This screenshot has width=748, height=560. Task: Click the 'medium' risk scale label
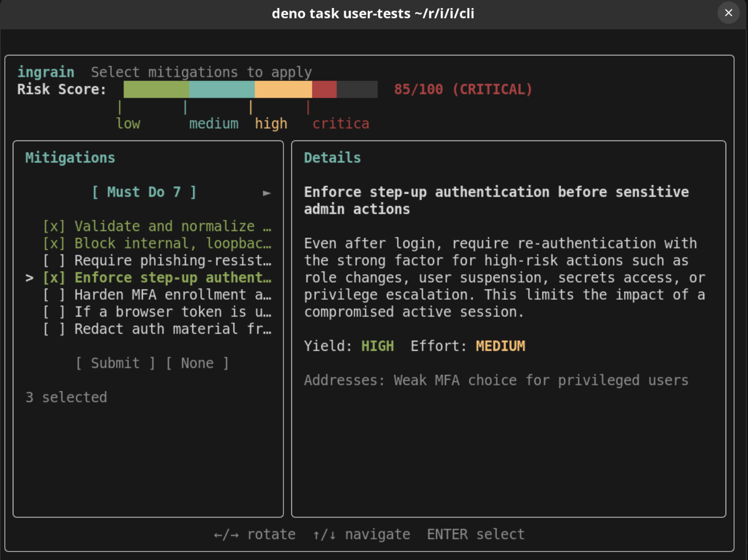[x=214, y=123]
